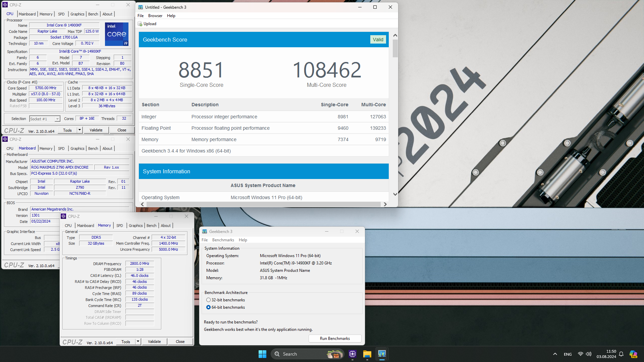Click the Memory performance row in results
This screenshot has height=362, width=644.
click(x=264, y=139)
